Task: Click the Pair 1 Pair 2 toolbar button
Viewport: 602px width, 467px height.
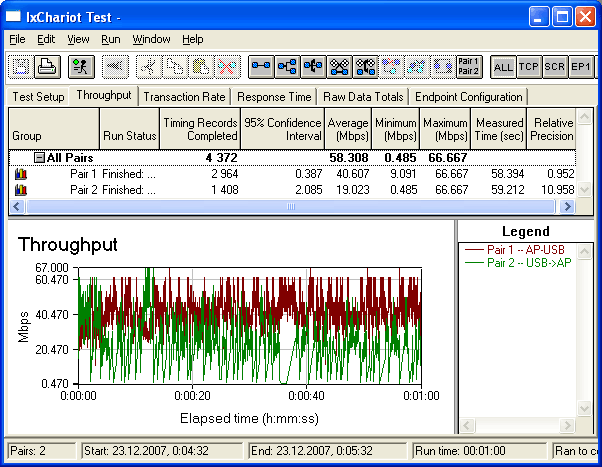Action: (x=469, y=67)
